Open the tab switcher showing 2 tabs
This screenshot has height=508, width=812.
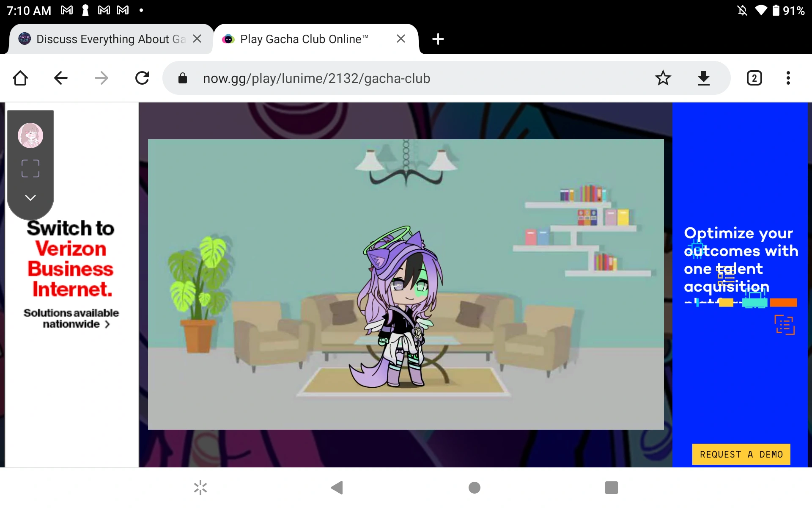pyautogui.click(x=754, y=78)
